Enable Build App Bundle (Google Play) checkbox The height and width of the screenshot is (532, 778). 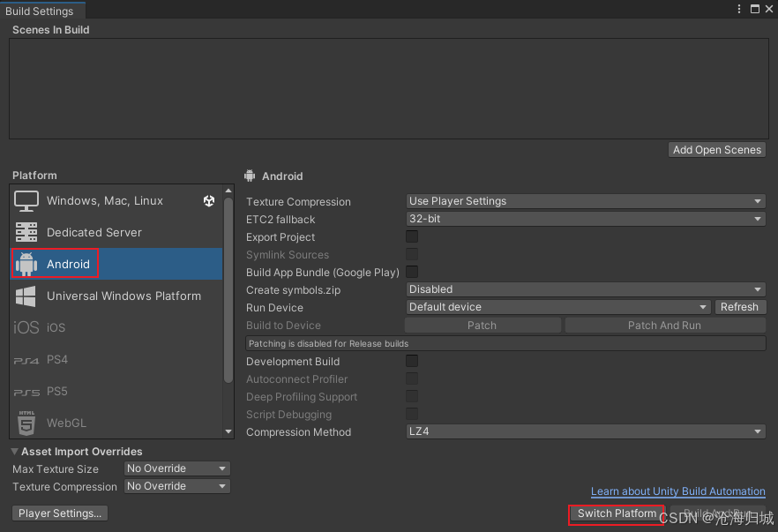click(412, 272)
